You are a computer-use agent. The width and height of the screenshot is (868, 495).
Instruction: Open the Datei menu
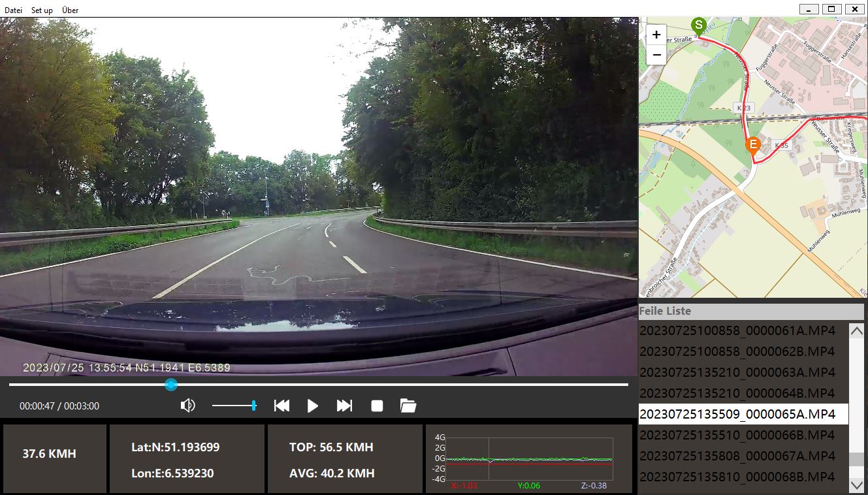coord(13,10)
